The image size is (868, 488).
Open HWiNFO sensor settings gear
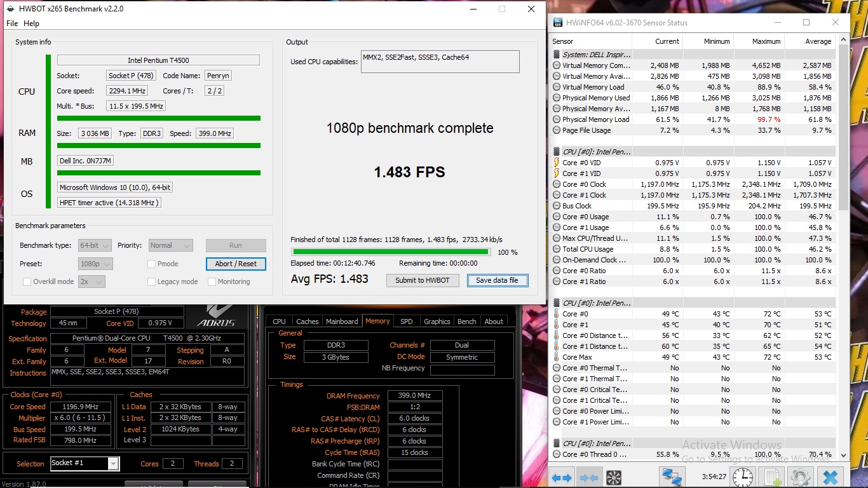click(801, 477)
